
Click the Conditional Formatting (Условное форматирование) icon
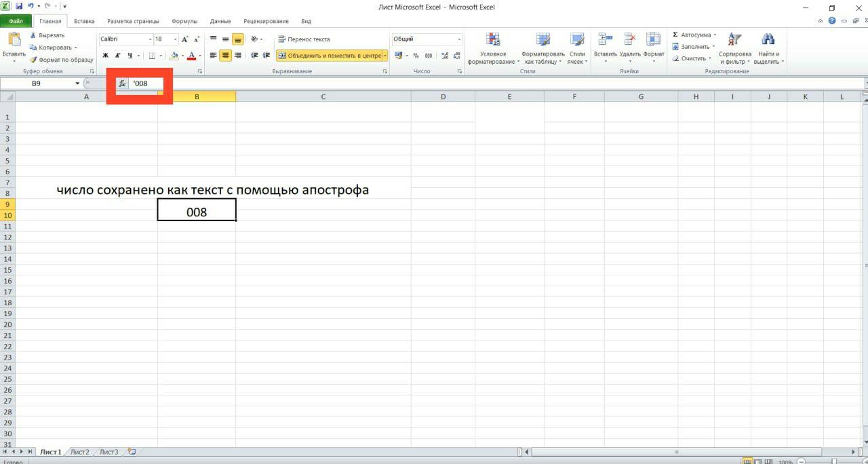493,40
